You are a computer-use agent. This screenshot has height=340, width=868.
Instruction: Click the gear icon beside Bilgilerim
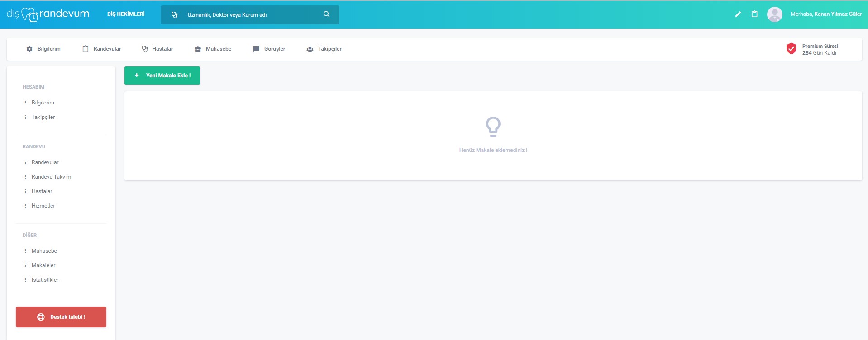[x=29, y=49]
